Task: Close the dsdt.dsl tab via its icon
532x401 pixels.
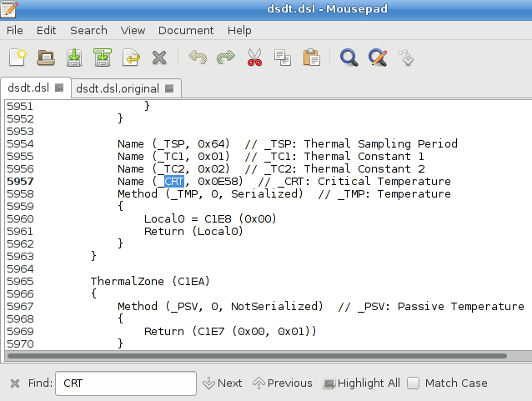Action: 59,88
